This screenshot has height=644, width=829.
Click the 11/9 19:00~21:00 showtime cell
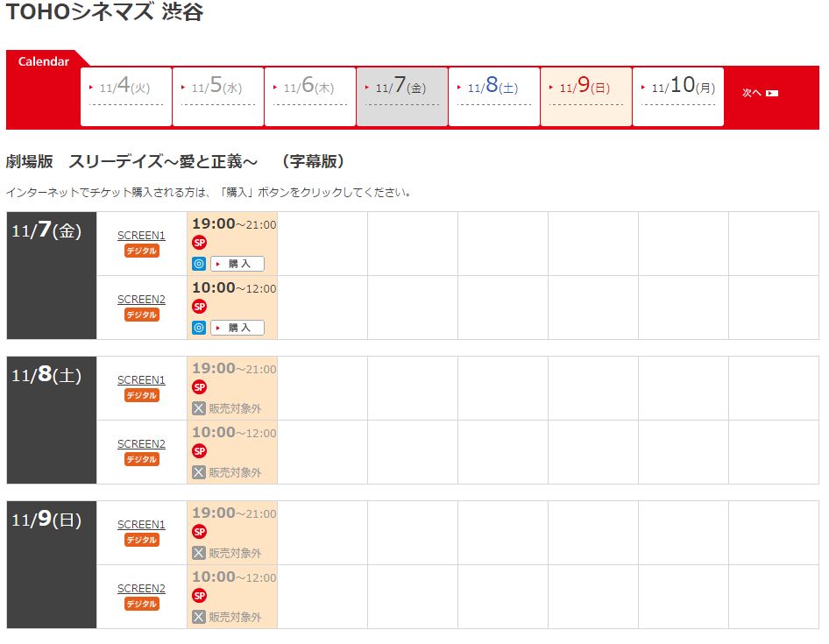pos(233,513)
